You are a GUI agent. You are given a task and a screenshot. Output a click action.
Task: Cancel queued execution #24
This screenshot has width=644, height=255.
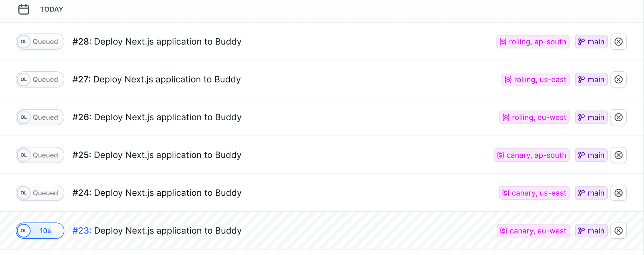[x=619, y=193]
